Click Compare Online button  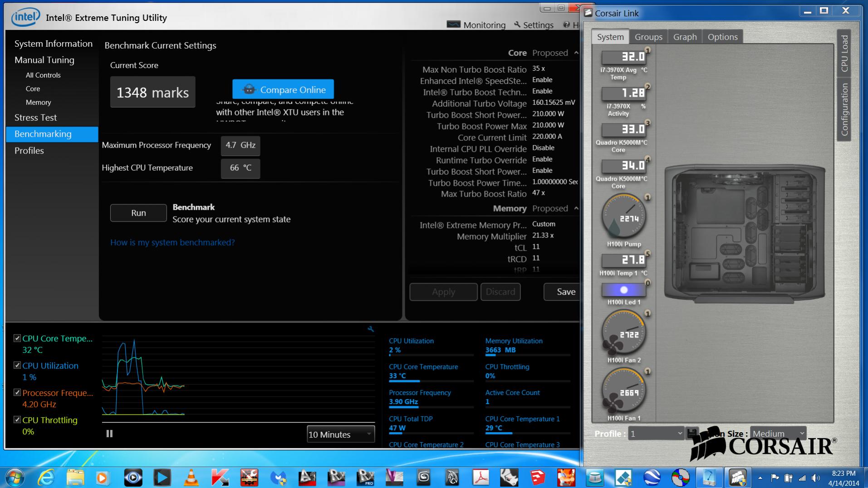283,89
